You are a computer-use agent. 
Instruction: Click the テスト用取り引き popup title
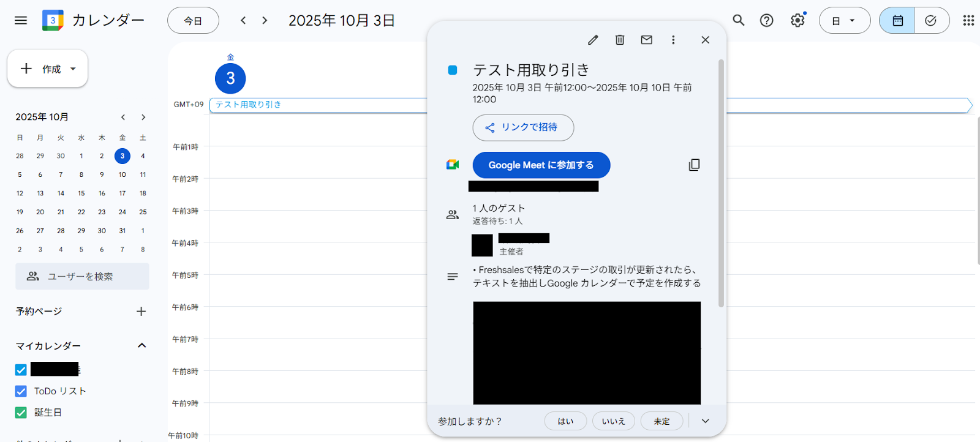coord(531,70)
